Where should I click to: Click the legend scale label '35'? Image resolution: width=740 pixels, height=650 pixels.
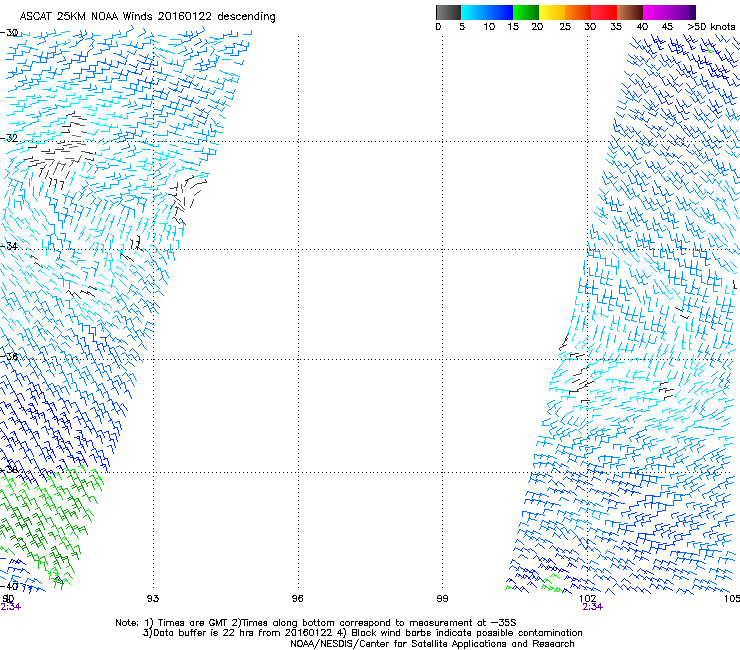pos(616,27)
